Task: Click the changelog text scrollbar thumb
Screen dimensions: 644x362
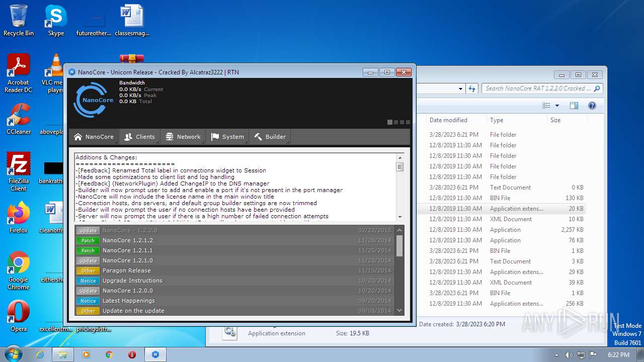Action: click(x=400, y=167)
